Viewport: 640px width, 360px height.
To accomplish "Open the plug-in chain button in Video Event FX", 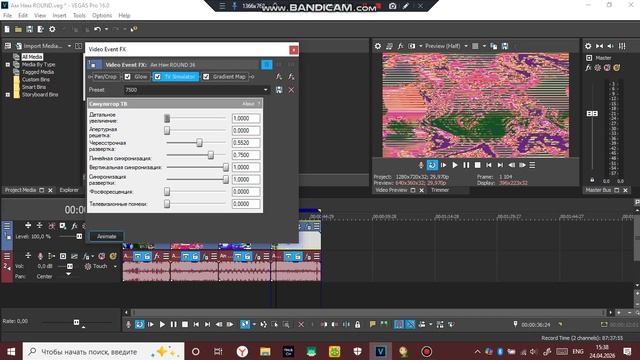I will pos(279,77).
